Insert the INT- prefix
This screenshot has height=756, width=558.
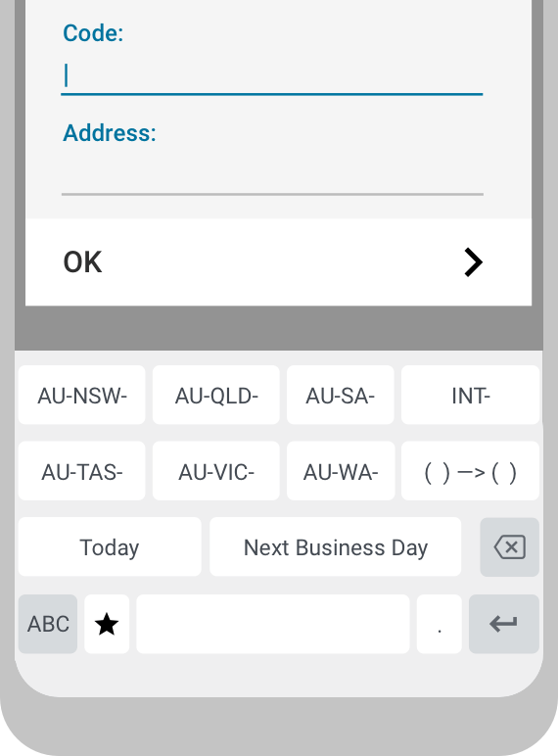tap(470, 395)
